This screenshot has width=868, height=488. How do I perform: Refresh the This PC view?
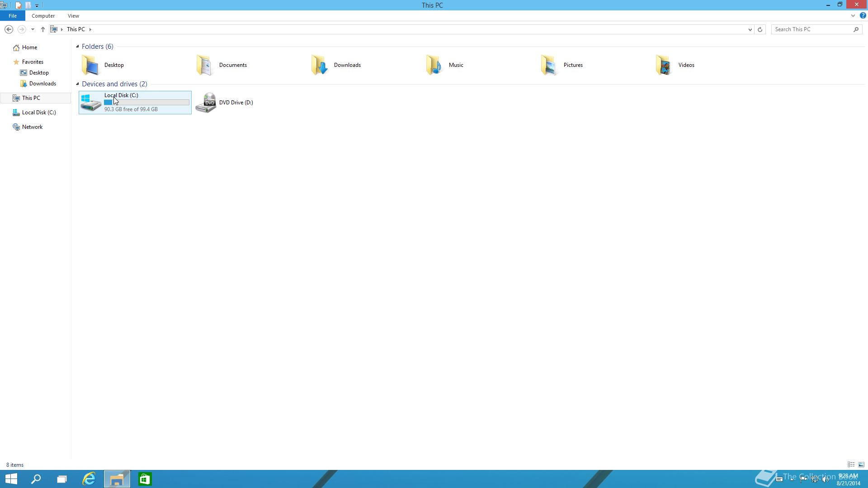click(x=760, y=29)
